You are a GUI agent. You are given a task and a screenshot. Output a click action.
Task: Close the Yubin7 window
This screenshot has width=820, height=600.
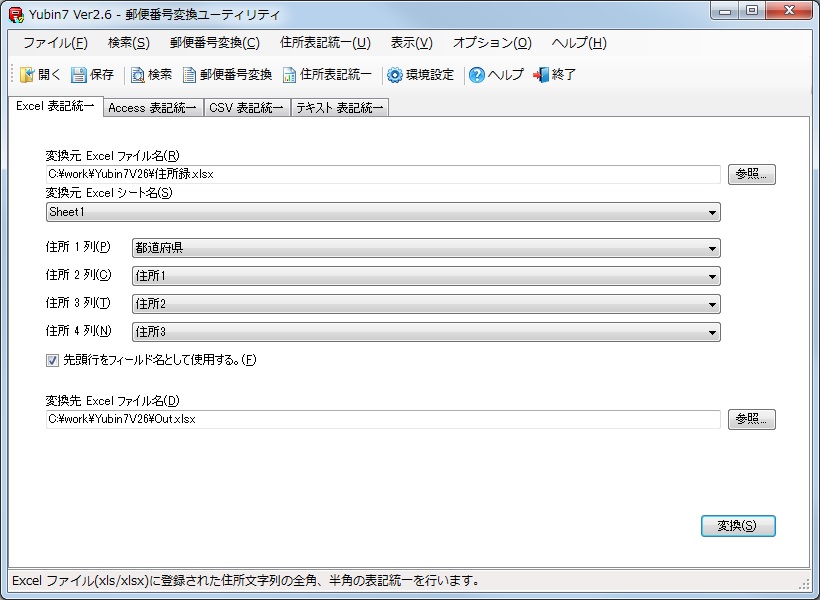pyautogui.click(x=789, y=11)
